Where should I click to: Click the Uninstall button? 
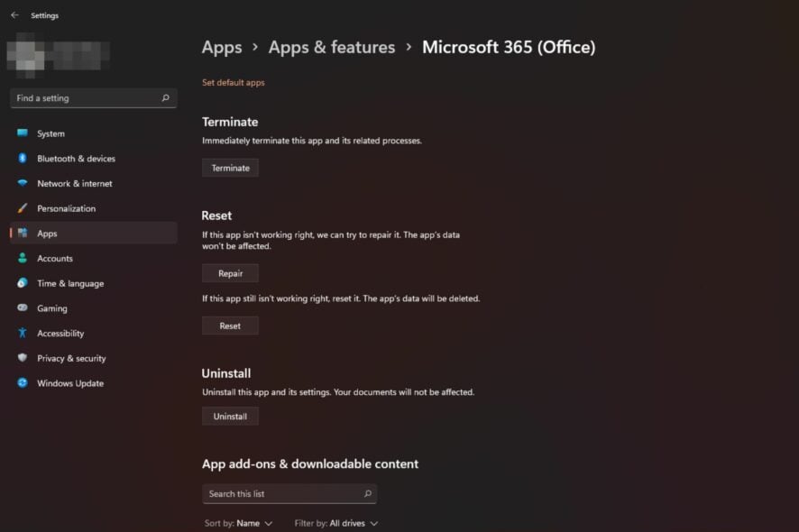(230, 417)
